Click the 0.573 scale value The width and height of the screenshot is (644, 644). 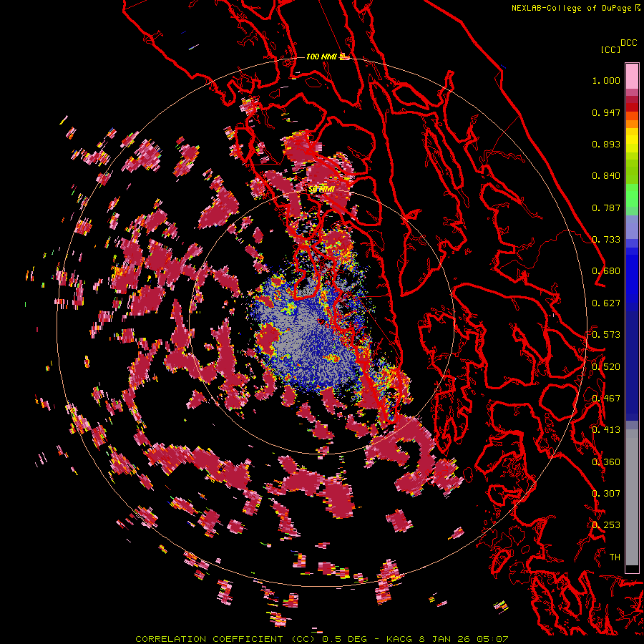point(606,335)
